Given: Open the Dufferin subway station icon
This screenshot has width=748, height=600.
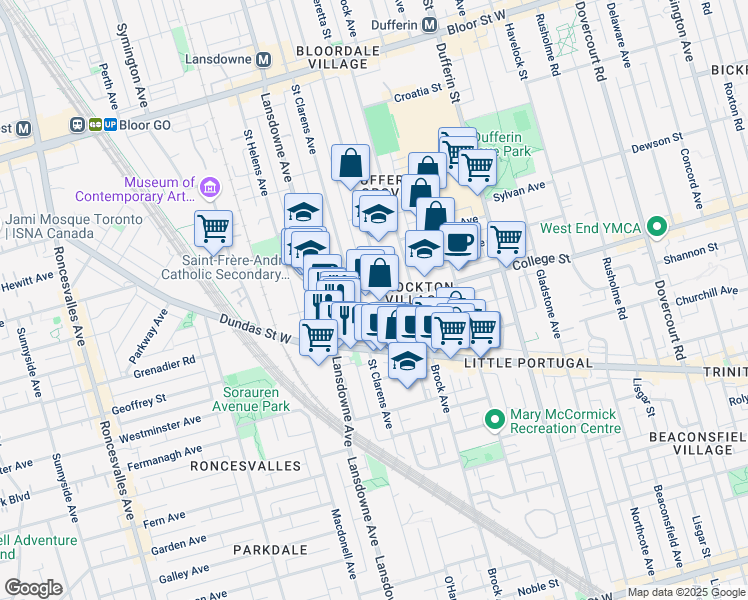Looking at the screenshot, I should click(x=429, y=25).
